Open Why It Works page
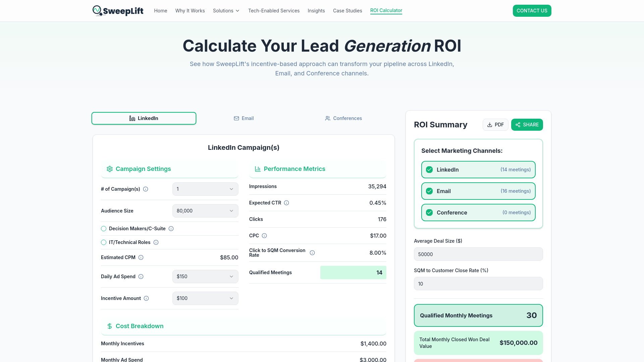The width and height of the screenshot is (644, 362). [x=190, y=11]
